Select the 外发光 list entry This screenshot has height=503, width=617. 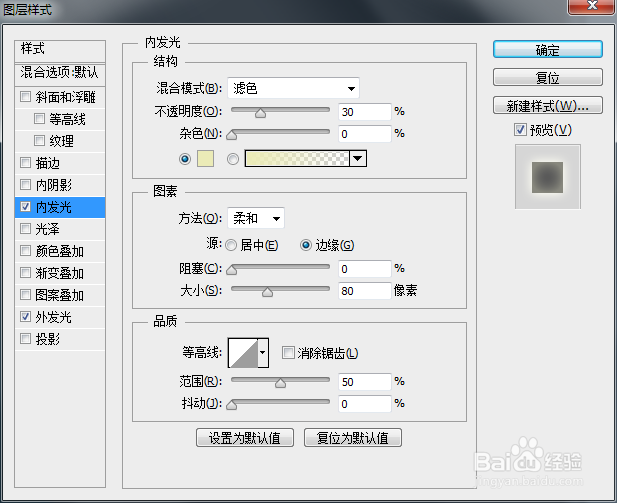(60, 317)
